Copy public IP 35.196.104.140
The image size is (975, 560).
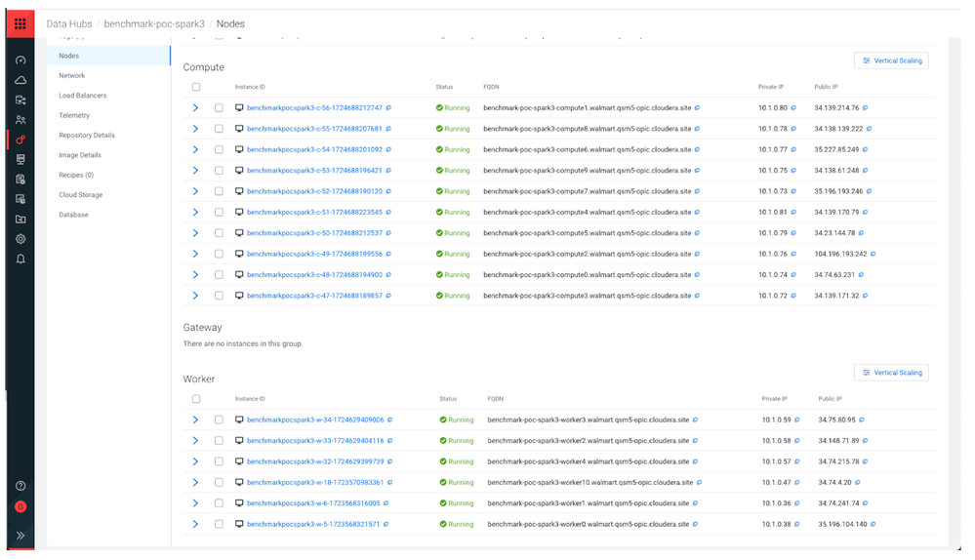[x=873, y=525]
